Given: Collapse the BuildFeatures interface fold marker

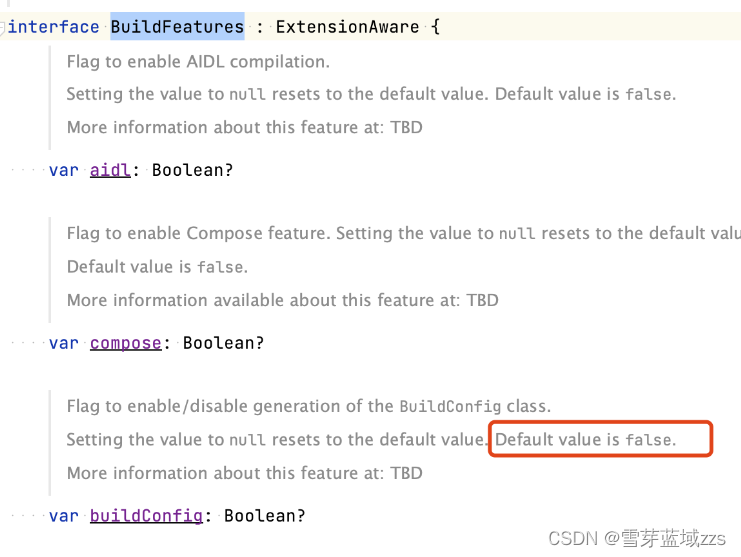Looking at the screenshot, I should [2, 26].
